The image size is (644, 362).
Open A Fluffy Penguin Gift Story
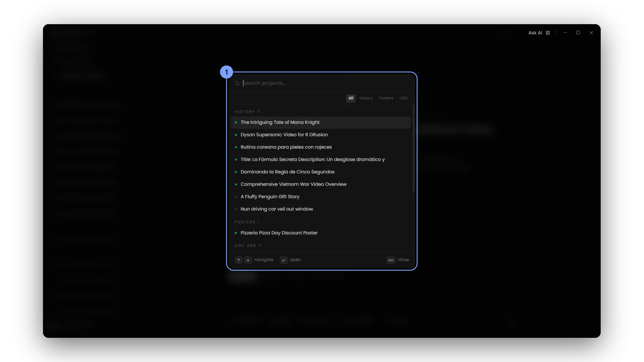point(321,197)
